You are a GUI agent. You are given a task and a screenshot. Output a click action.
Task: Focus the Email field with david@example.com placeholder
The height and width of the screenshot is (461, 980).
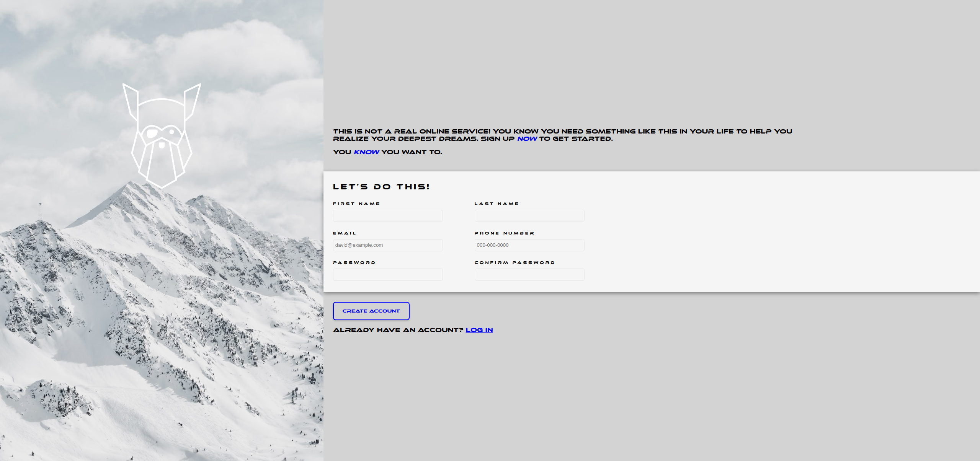[388, 245]
